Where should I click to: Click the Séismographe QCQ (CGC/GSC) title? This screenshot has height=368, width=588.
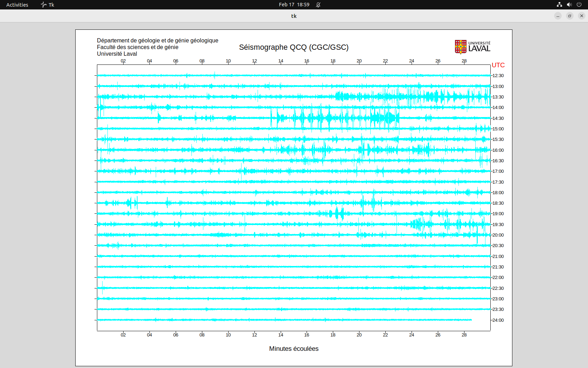(x=294, y=47)
